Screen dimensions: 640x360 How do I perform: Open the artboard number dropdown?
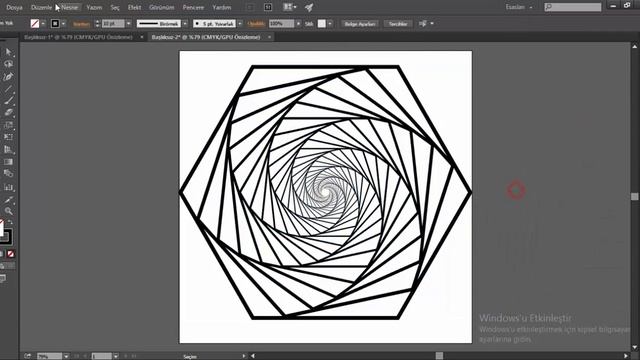(x=116, y=356)
